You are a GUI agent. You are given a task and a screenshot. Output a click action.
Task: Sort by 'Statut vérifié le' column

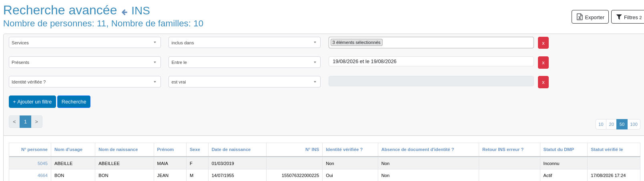(x=607, y=149)
